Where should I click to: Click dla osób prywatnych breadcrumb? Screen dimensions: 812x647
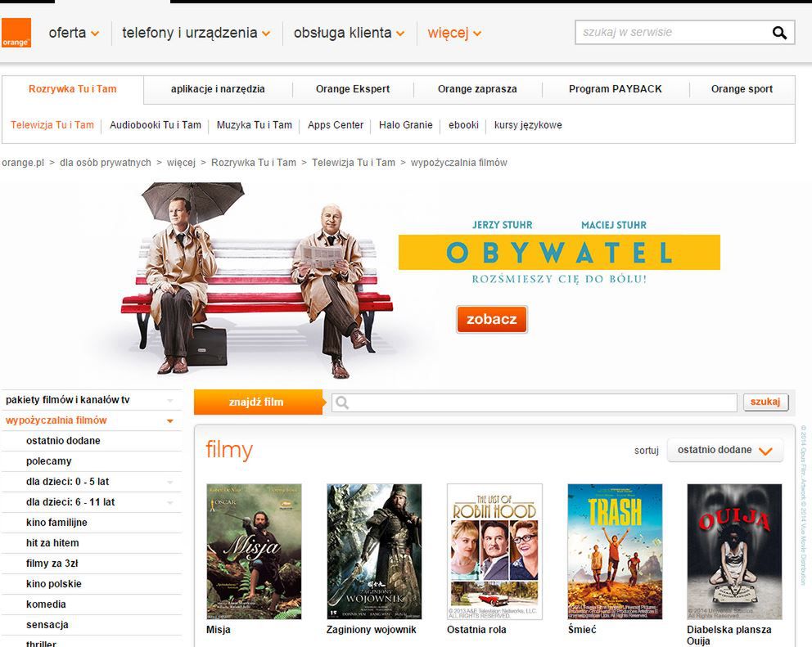click(106, 163)
